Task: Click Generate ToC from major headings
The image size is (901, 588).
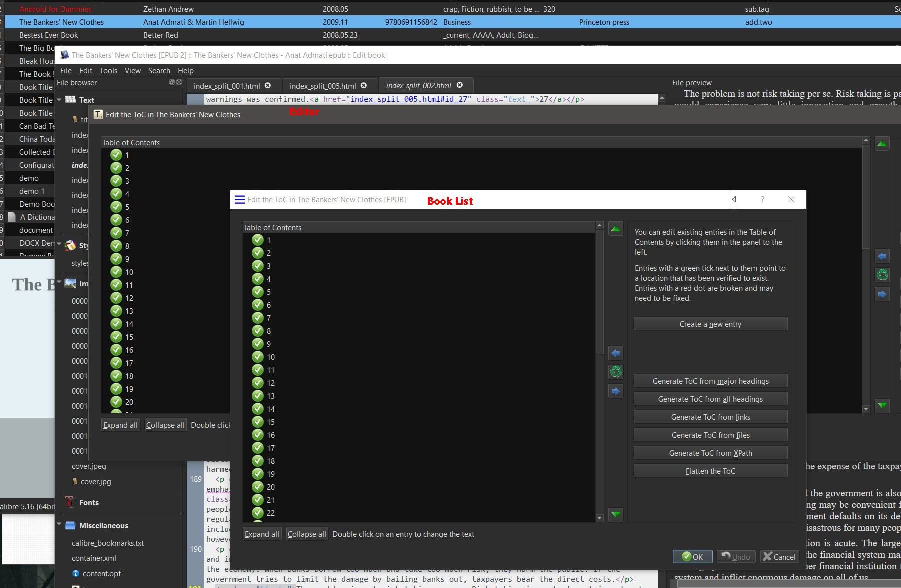Action: pyautogui.click(x=710, y=381)
